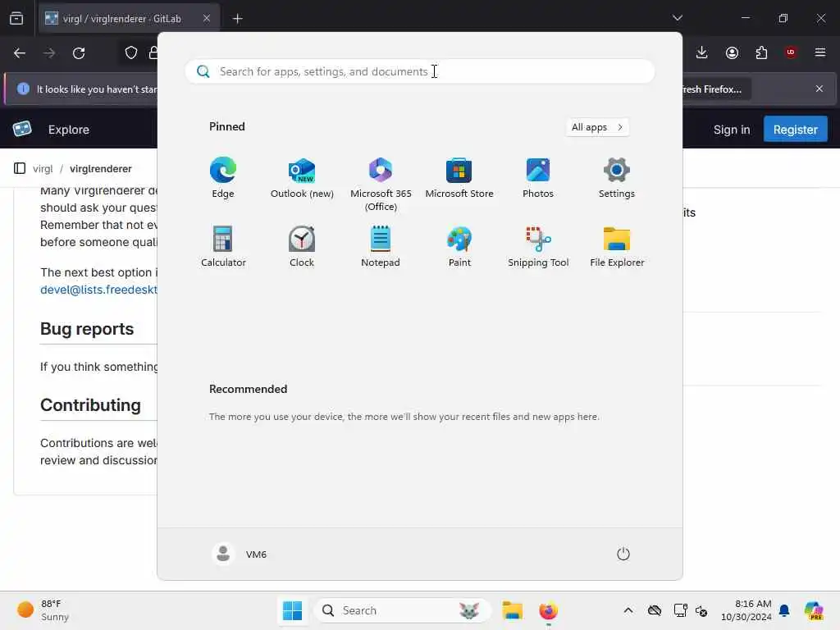The width and height of the screenshot is (840, 630).
Task: List all tabs dropdown in Firefox
Action: click(x=678, y=18)
